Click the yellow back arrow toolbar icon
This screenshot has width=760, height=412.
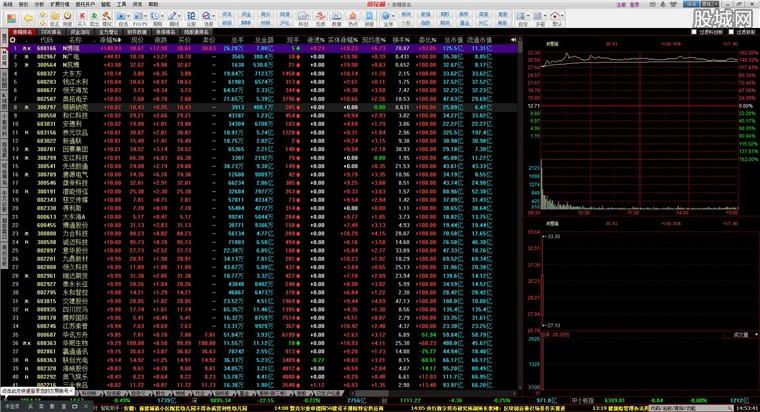(x=28, y=18)
